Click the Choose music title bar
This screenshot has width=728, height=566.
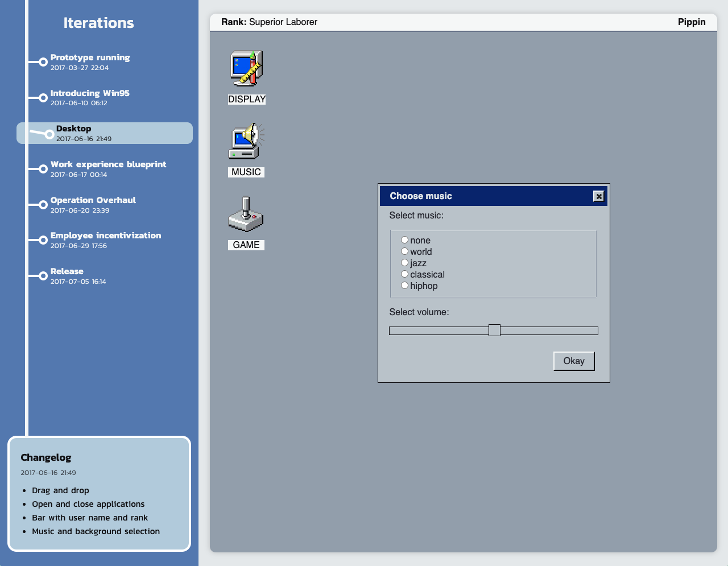pyautogui.click(x=483, y=196)
